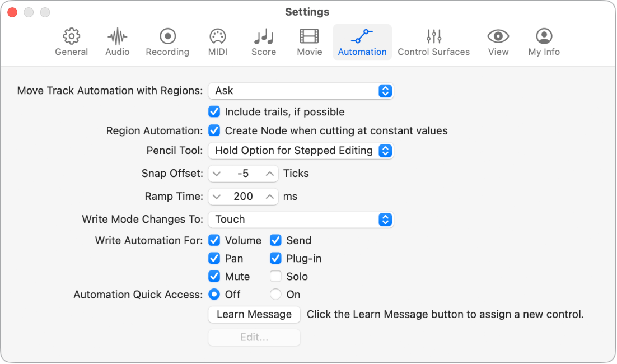The width and height of the screenshot is (617, 364).
Task: Open the General settings pane
Action: click(71, 41)
